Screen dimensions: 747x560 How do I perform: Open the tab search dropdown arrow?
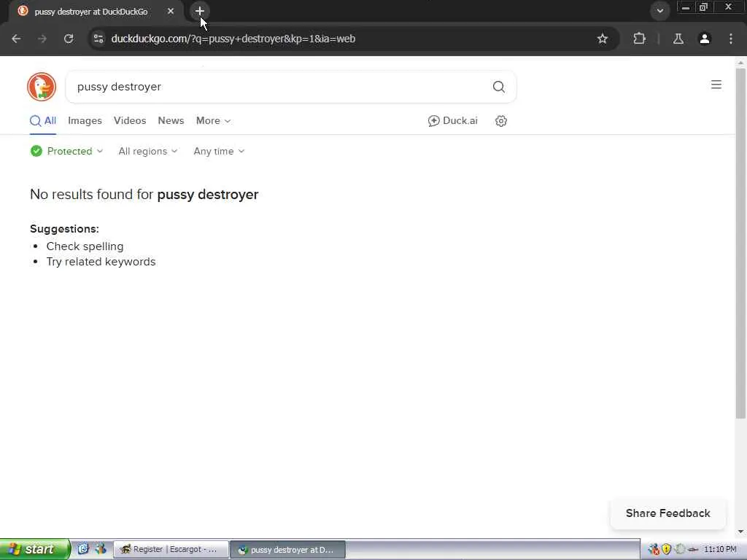659,11
